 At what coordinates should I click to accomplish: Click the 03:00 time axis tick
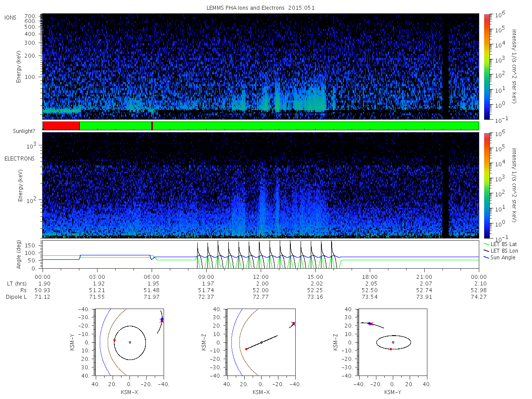click(97, 277)
